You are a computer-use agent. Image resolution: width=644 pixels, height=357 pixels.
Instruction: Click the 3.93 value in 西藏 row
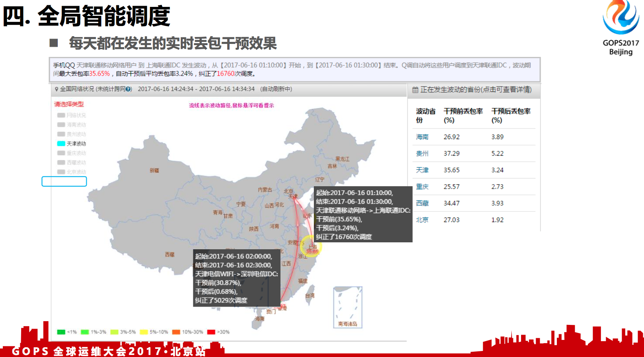[x=497, y=203]
